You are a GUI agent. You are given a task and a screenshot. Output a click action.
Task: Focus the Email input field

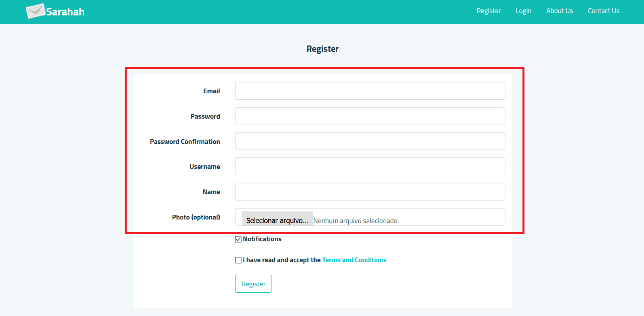(x=370, y=91)
